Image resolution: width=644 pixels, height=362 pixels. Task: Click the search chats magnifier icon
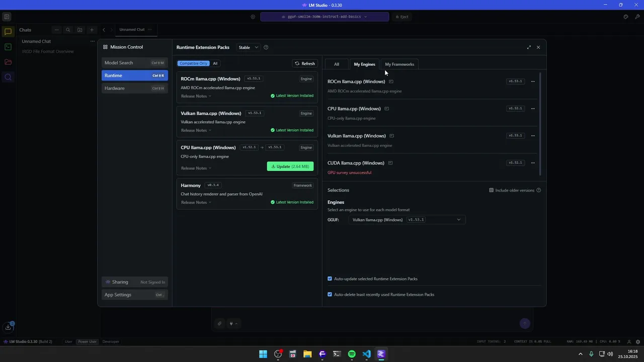point(68,30)
